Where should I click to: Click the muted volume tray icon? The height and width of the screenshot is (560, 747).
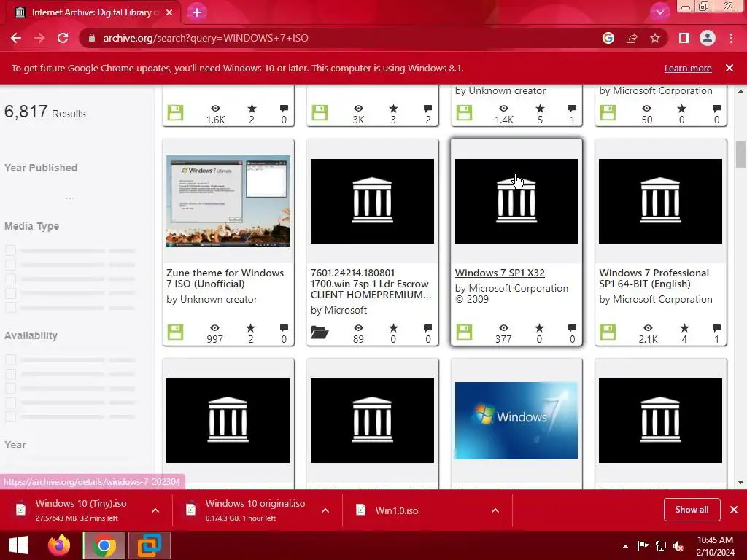678,546
